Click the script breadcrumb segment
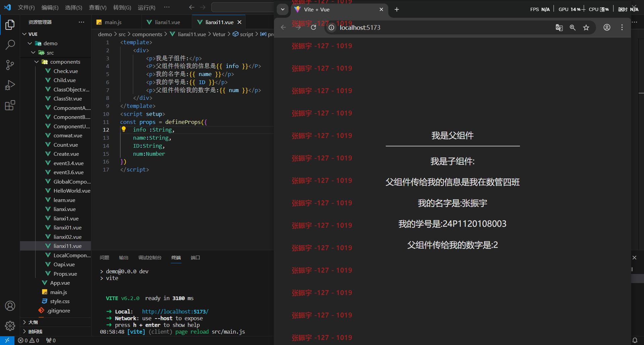644x345 pixels. coord(247,34)
